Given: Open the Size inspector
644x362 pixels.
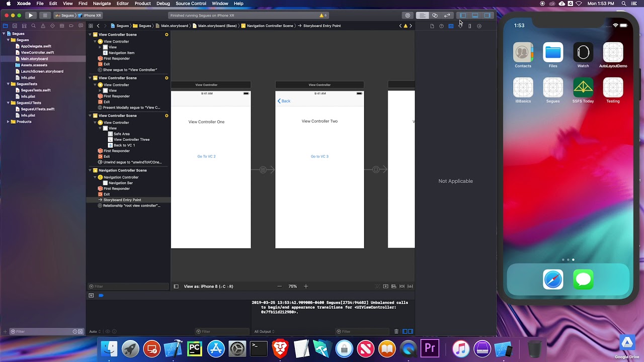Looking at the screenshot, I should click(469, 26).
